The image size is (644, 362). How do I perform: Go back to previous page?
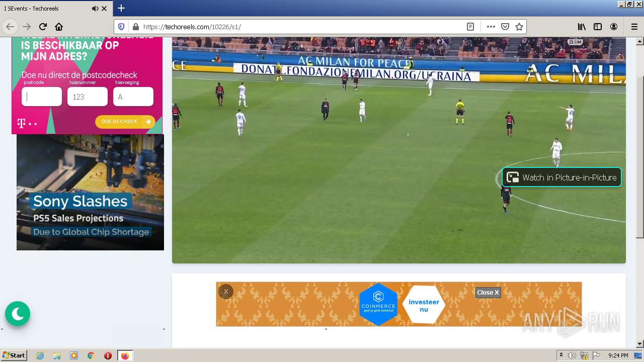pyautogui.click(x=10, y=27)
